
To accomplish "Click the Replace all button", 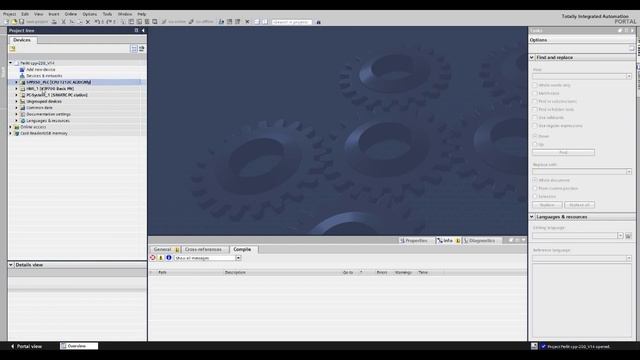I will pyautogui.click(x=580, y=205).
